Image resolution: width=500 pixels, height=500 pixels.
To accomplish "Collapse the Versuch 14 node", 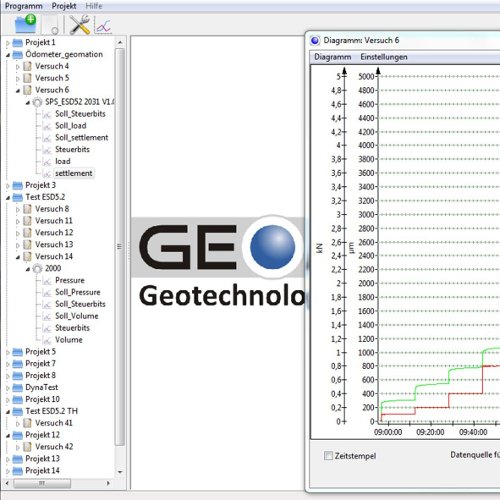I will (18, 257).
